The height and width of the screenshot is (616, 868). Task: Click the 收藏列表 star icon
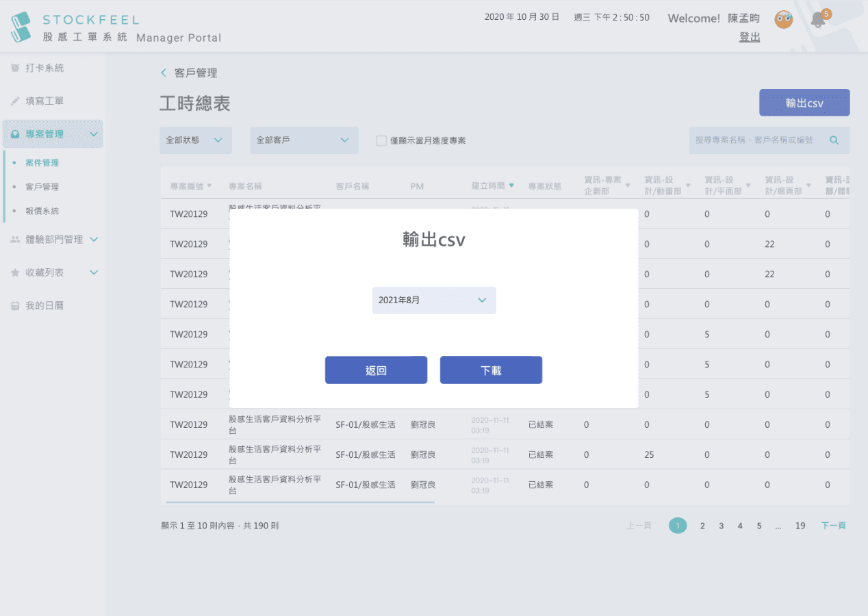coord(15,272)
